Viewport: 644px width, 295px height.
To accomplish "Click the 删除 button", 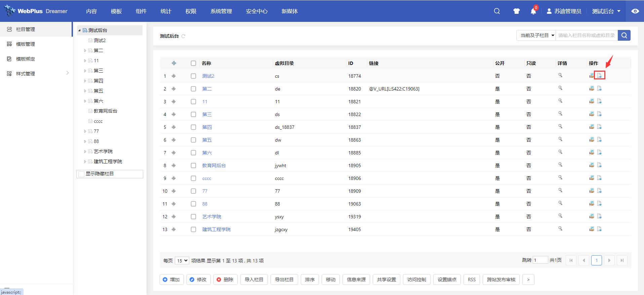I will 226,280.
